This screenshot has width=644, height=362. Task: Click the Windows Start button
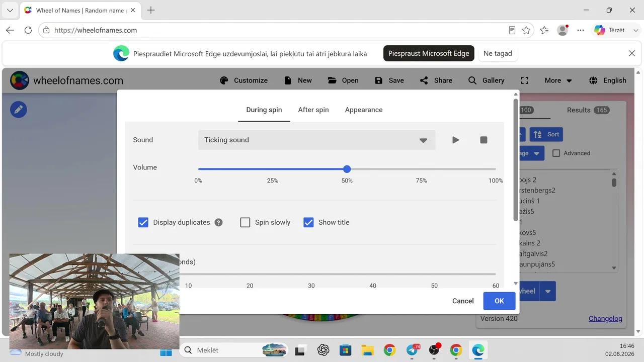pos(166,350)
